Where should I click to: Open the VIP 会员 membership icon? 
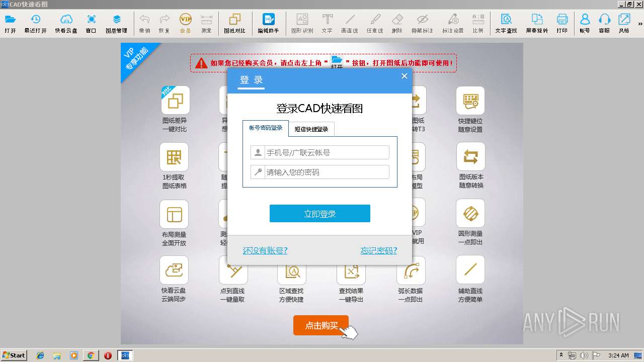(185, 24)
